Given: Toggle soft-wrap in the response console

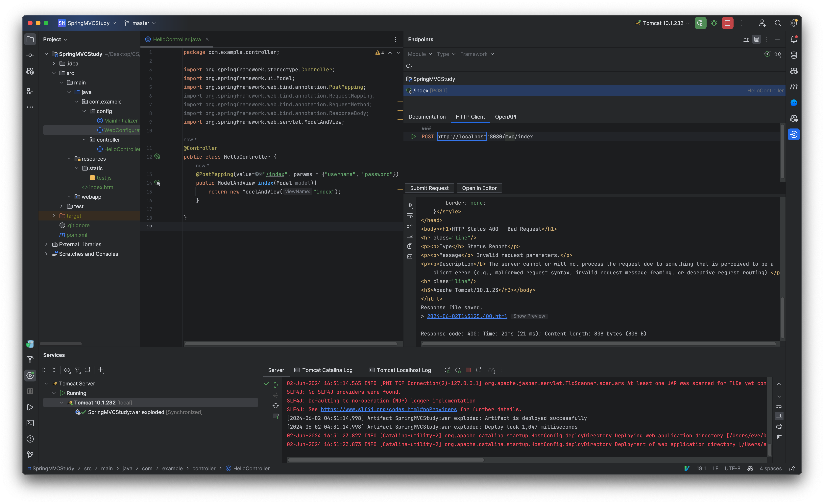Looking at the screenshot, I should tap(410, 216).
